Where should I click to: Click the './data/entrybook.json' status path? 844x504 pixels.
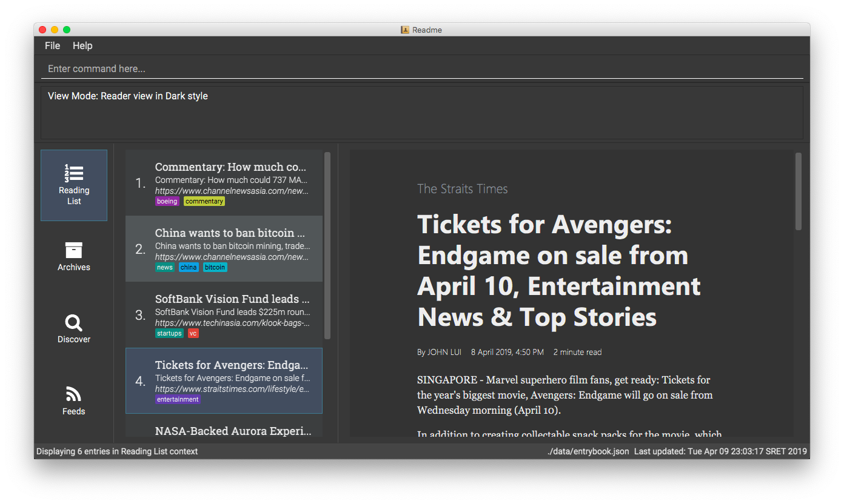coord(588,451)
